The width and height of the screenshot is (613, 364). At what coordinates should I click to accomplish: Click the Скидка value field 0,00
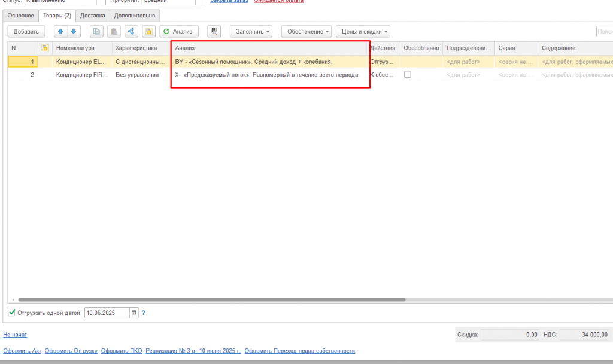click(x=510, y=335)
